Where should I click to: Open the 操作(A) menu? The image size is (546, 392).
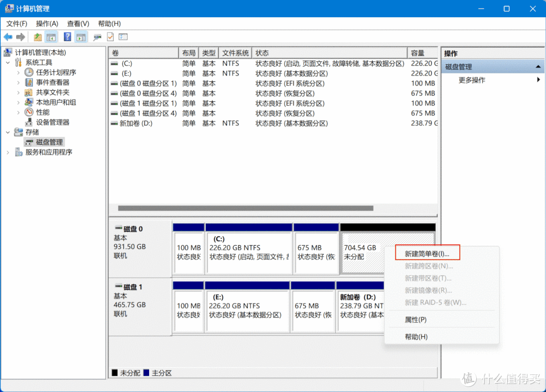(47, 23)
